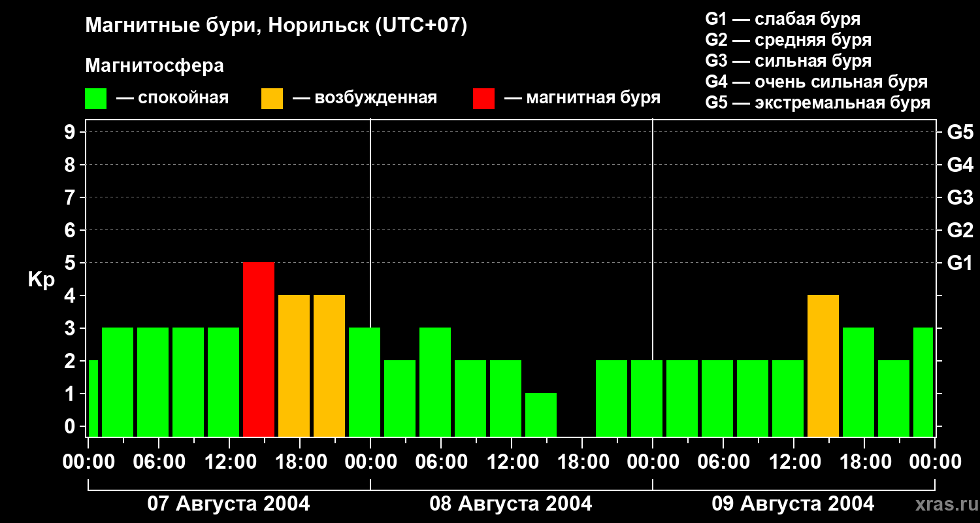The image size is (980, 523).
Task: Click 'G3 — сильная буря' description
Action: (789, 61)
